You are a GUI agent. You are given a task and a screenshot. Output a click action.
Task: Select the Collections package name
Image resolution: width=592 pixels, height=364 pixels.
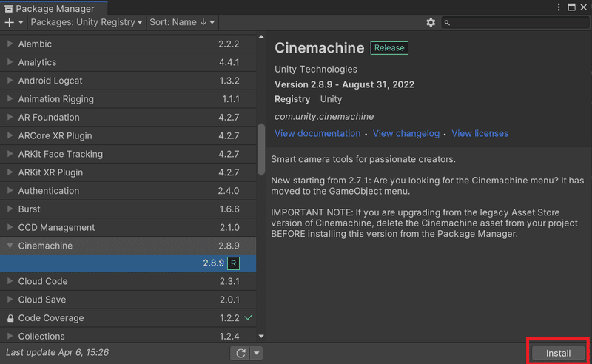pyautogui.click(x=41, y=336)
